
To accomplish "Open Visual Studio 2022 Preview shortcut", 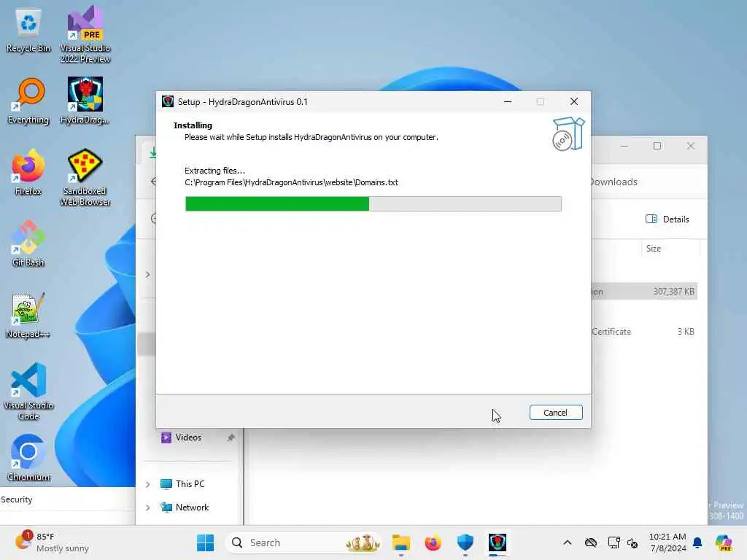I will [x=85, y=34].
